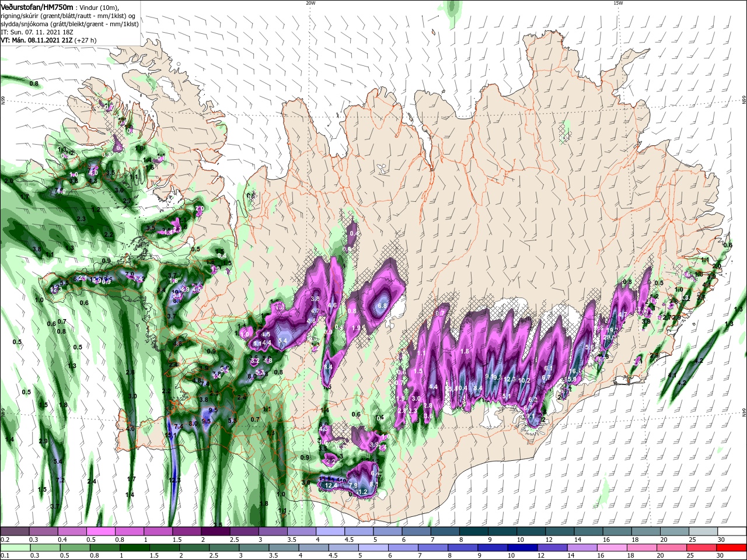This screenshot has width=747, height=560.
Task: Click the '(+27 h)' forecast offset text
Action: tap(85, 40)
